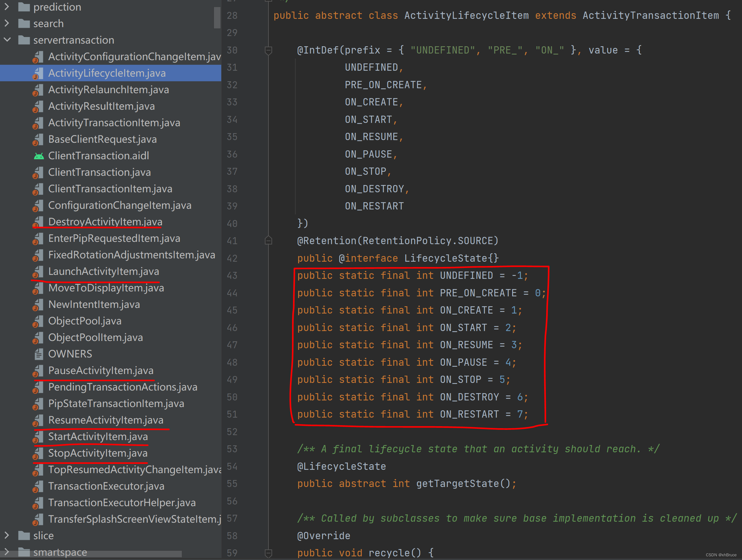Click the line number 43 in the gutter
Screen dimensions: 742x560
tap(232, 276)
